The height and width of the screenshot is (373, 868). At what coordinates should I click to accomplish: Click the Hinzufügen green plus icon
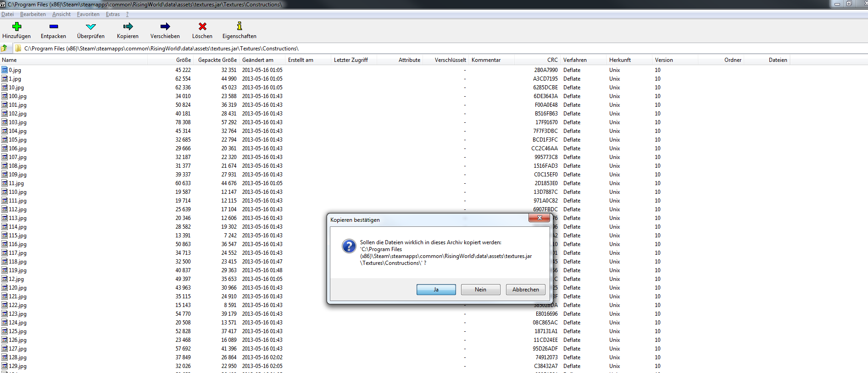tap(17, 27)
